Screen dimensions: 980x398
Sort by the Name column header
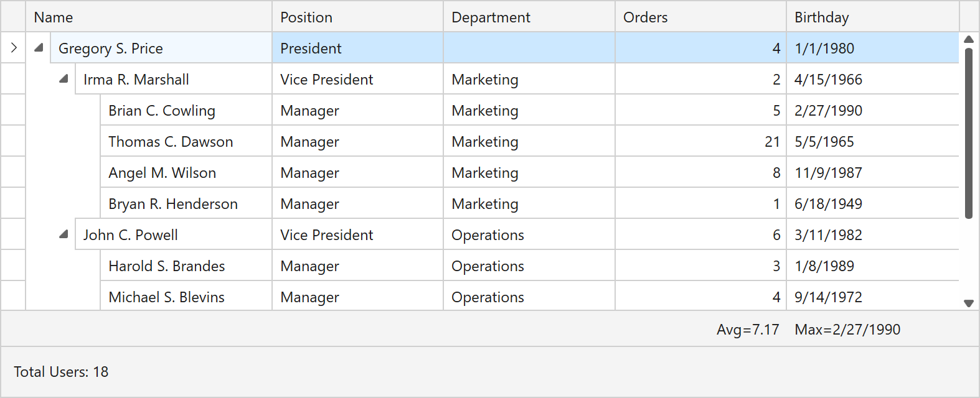pyautogui.click(x=148, y=17)
